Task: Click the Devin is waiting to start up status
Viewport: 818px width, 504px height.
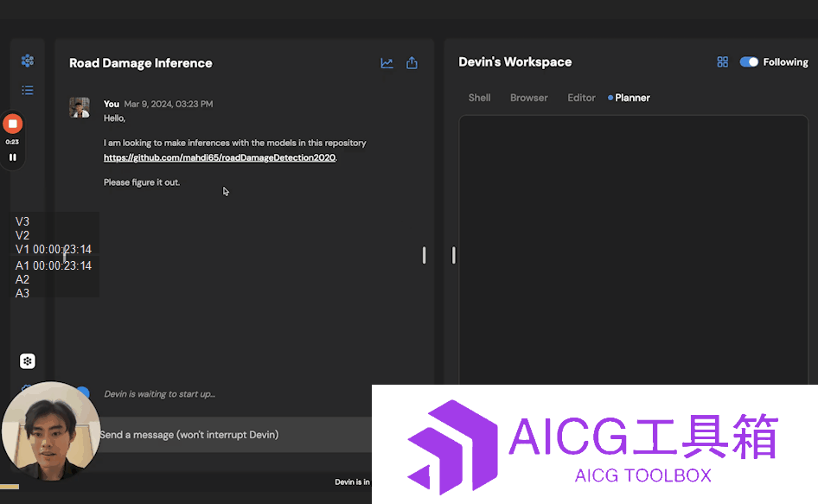Action: [x=160, y=394]
